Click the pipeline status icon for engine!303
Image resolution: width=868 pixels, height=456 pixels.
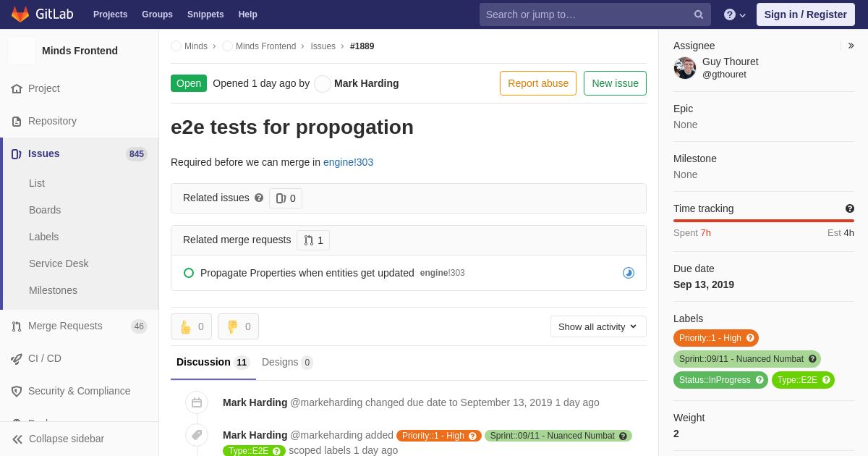tap(629, 273)
